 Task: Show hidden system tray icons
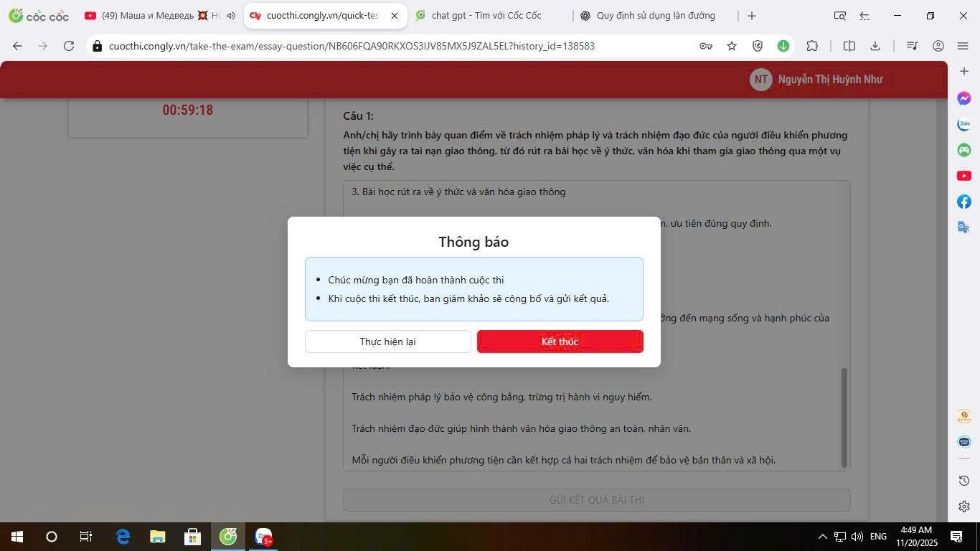point(822,537)
